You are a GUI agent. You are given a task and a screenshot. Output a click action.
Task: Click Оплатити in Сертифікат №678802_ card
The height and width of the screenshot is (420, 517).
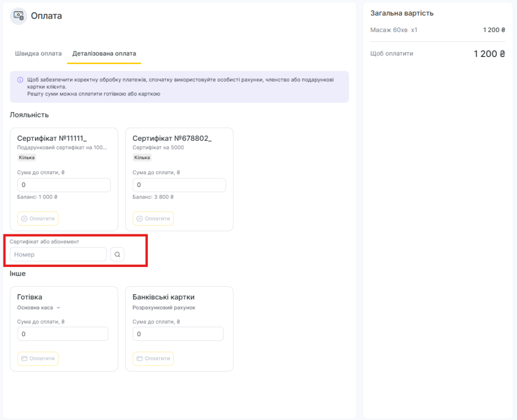click(x=153, y=219)
